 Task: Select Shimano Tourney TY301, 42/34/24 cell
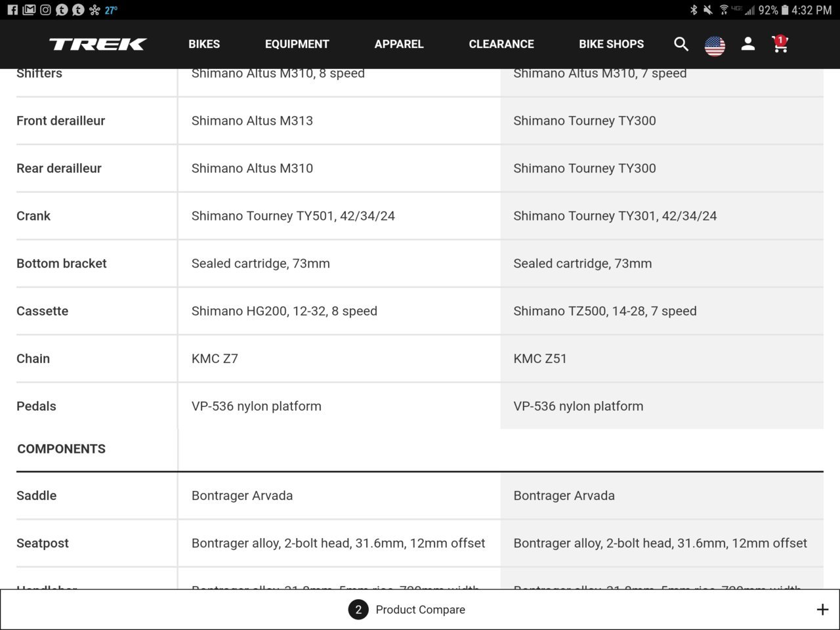pos(661,216)
